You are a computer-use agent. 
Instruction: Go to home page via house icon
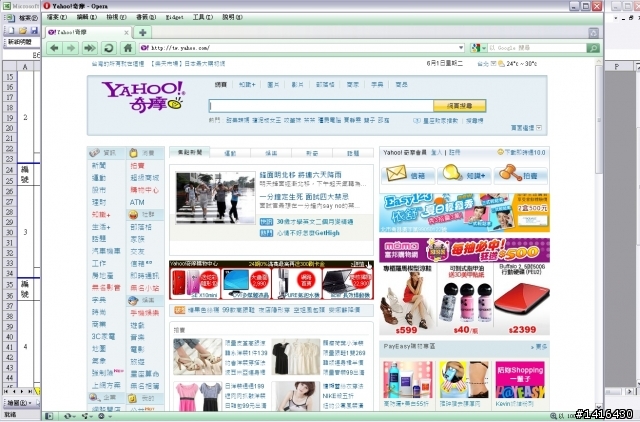point(128,48)
